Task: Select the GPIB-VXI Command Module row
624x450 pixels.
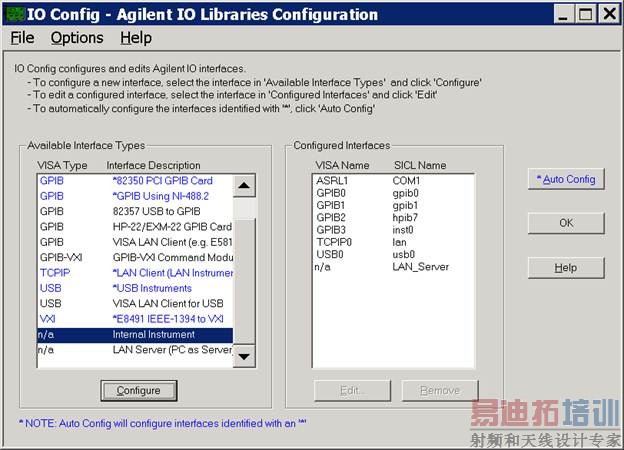Action: (x=135, y=257)
